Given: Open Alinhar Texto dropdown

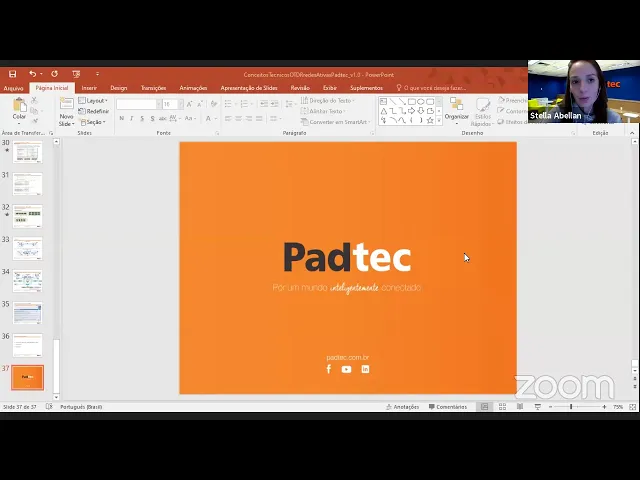Looking at the screenshot, I should point(323,111).
